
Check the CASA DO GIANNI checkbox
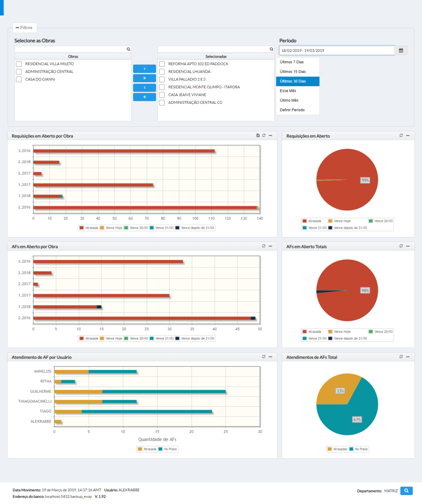point(18,79)
